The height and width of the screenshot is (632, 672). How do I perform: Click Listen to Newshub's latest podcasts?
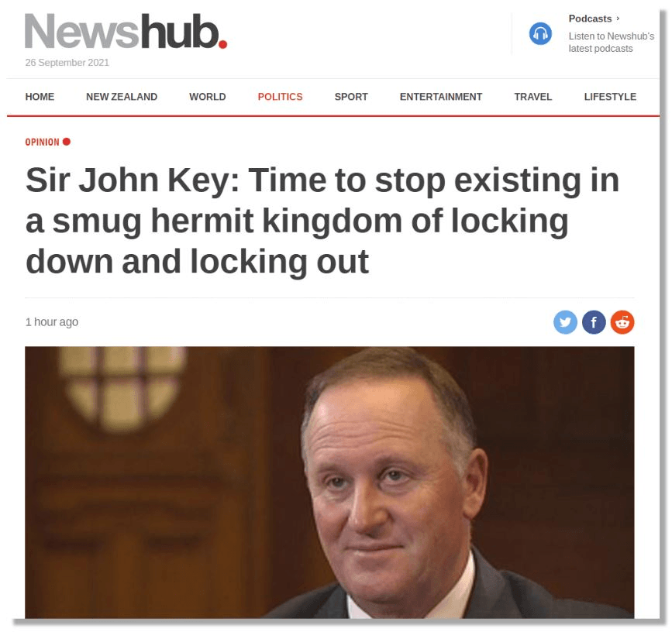pos(611,43)
